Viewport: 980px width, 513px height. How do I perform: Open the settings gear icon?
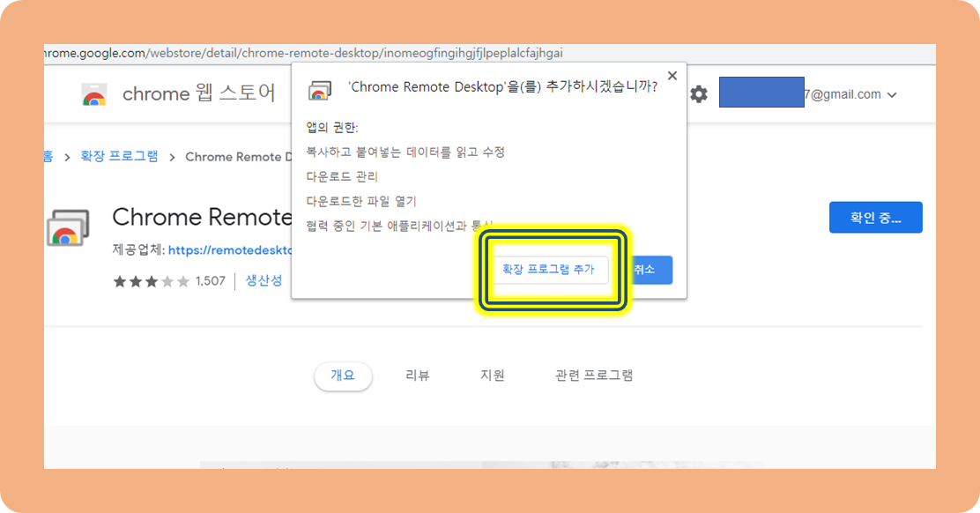click(x=699, y=94)
